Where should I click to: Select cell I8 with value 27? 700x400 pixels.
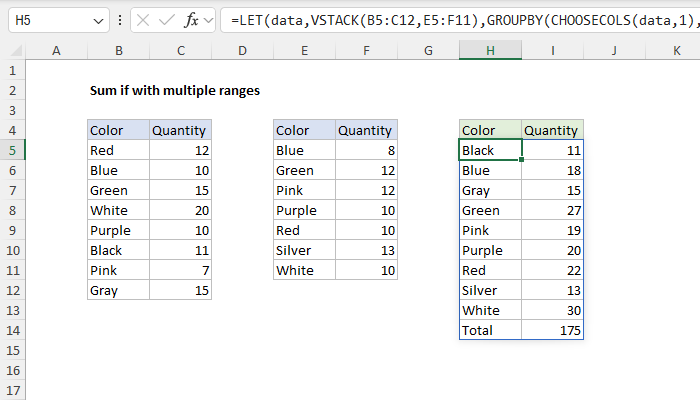click(x=552, y=210)
